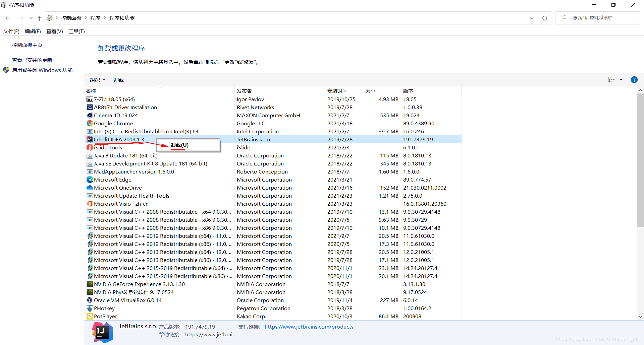The height and width of the screenshot is (345, 644).
Task: Open the 查看(V) menu
Action: 55,31
